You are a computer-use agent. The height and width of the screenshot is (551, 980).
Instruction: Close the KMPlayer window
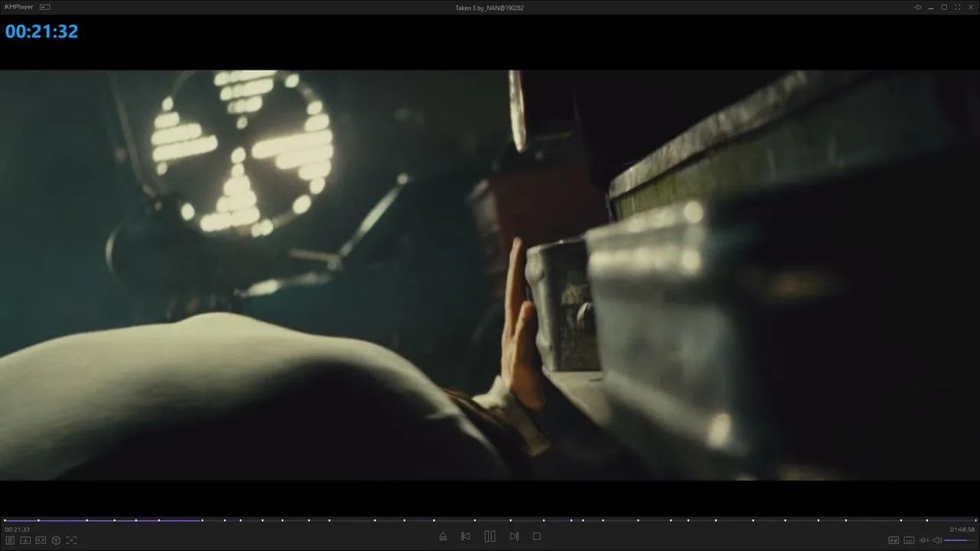(970, 7)
